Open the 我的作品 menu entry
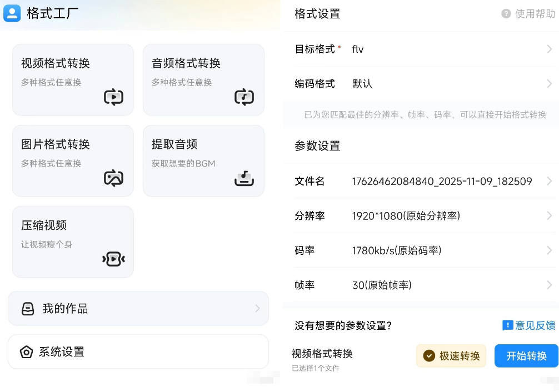The height and width of the screenshot is (392, 559). click(x=138, y=309)
